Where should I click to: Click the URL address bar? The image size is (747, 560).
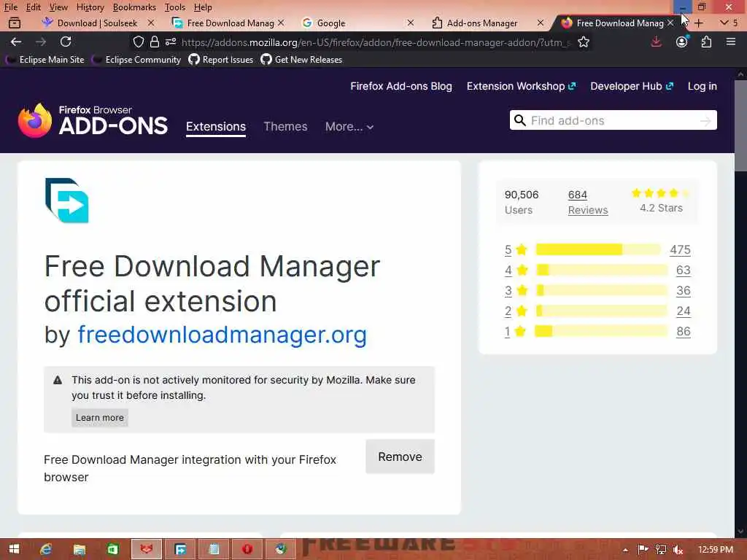(x=376, y=42)
